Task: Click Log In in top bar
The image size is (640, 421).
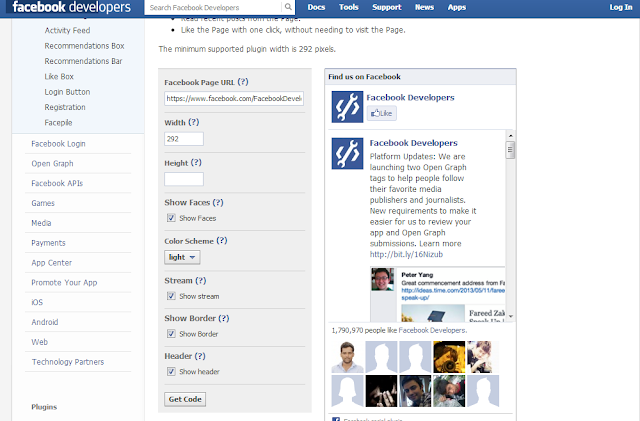Action: click(621, 7)
